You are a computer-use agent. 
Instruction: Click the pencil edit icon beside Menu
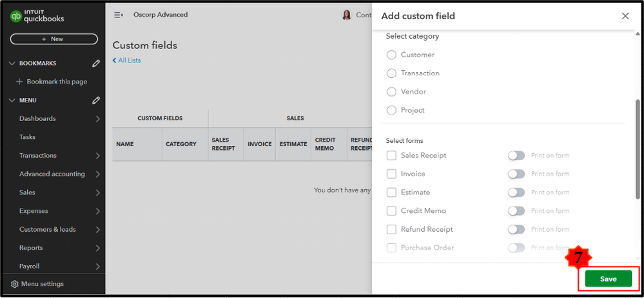96,100
